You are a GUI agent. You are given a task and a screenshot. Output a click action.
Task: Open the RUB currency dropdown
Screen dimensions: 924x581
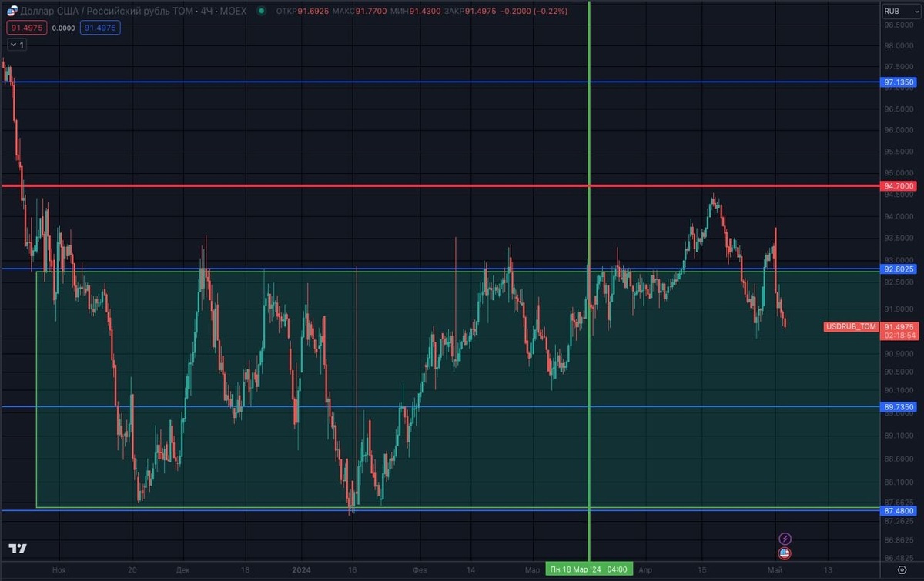[x=900, y=11]
